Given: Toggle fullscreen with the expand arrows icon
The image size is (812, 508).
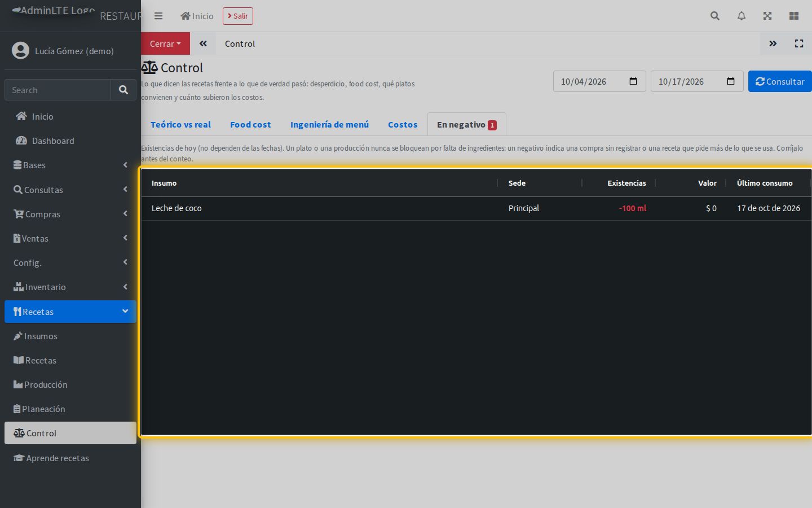Looking at the screenshot, I should (767, 16).
